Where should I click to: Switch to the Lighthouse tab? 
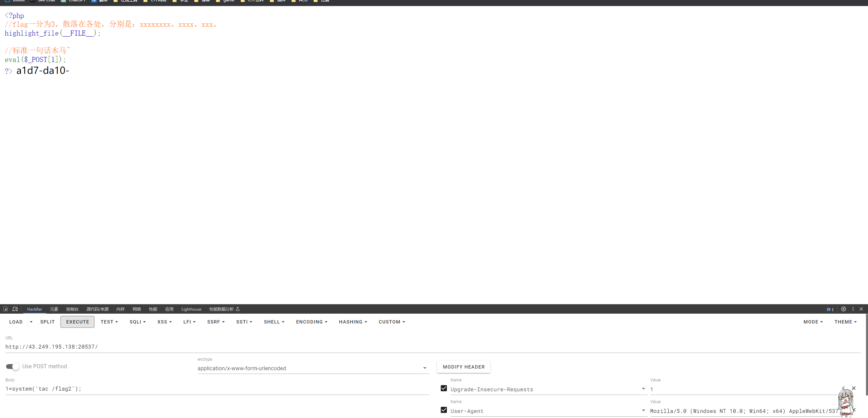(x=191, y=309)
